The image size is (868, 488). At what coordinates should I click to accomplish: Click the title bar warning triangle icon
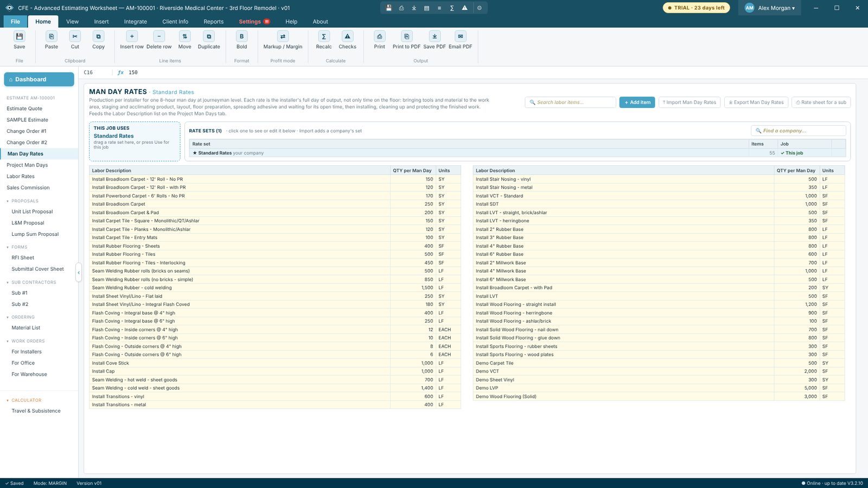click(465, 8)
